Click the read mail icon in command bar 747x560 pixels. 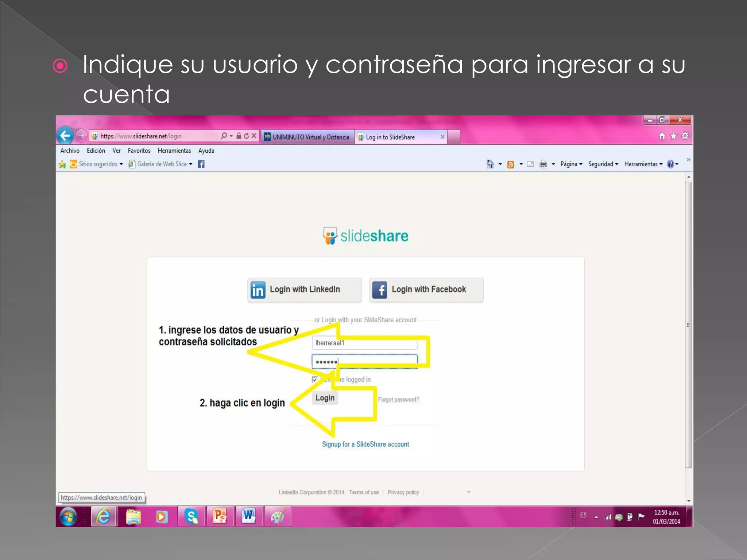point(530,164)
